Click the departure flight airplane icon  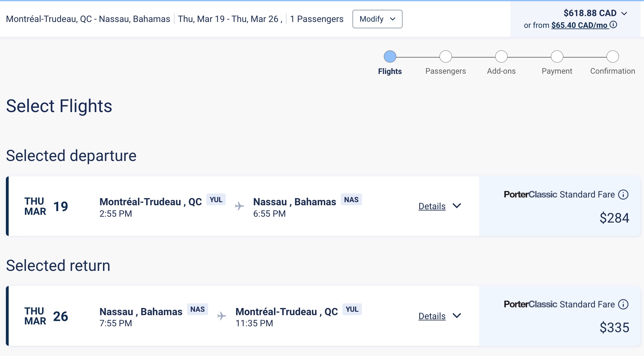coord(240,206)
